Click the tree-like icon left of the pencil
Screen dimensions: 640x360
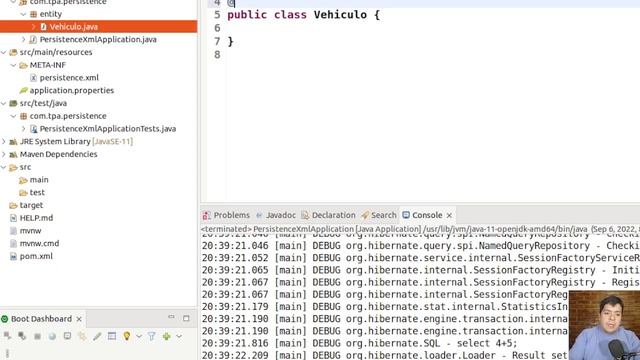point(82,336)
